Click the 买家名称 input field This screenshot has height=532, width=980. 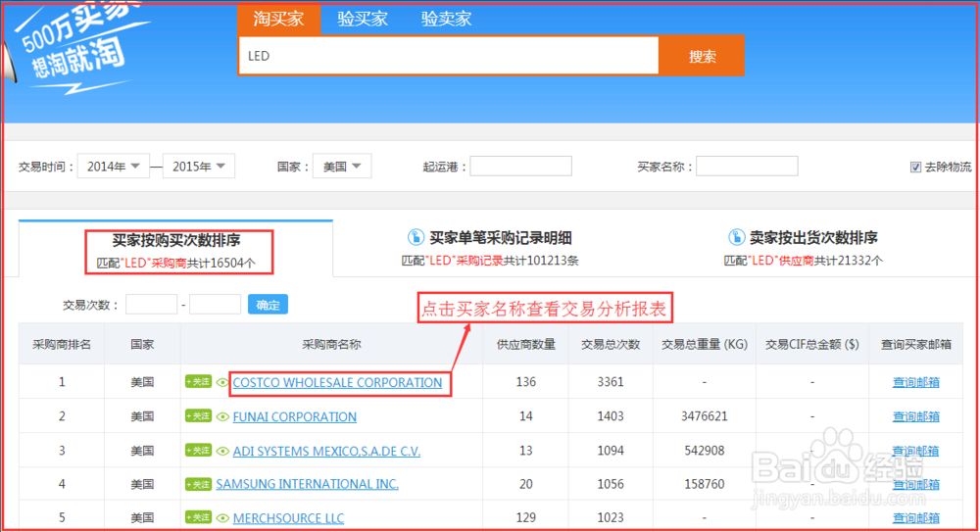tap(747, 167)
